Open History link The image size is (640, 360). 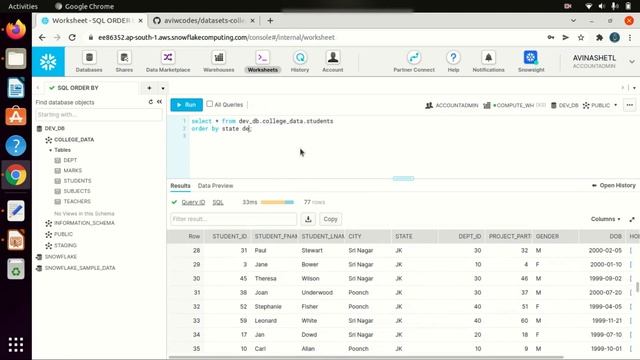(613, 185)
